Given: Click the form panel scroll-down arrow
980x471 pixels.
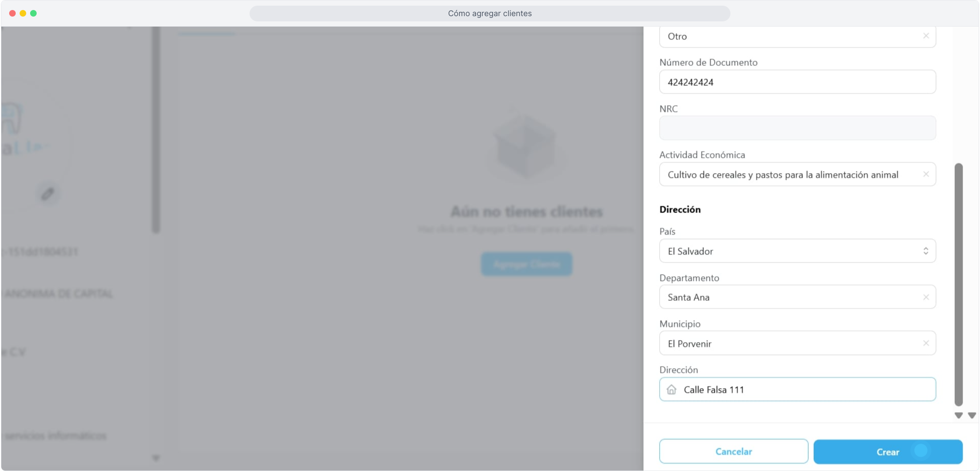Looking at the screenshot, I should [958, 416].
